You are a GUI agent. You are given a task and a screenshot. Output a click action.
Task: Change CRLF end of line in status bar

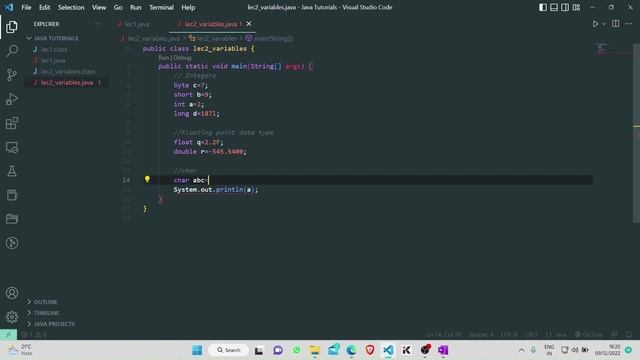pos(531,335)
